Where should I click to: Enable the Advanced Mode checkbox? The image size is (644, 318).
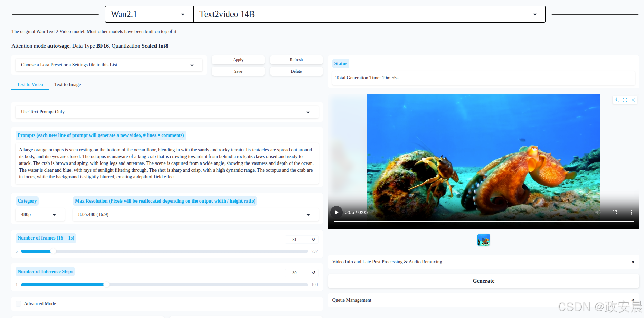[x=18, y=304]
